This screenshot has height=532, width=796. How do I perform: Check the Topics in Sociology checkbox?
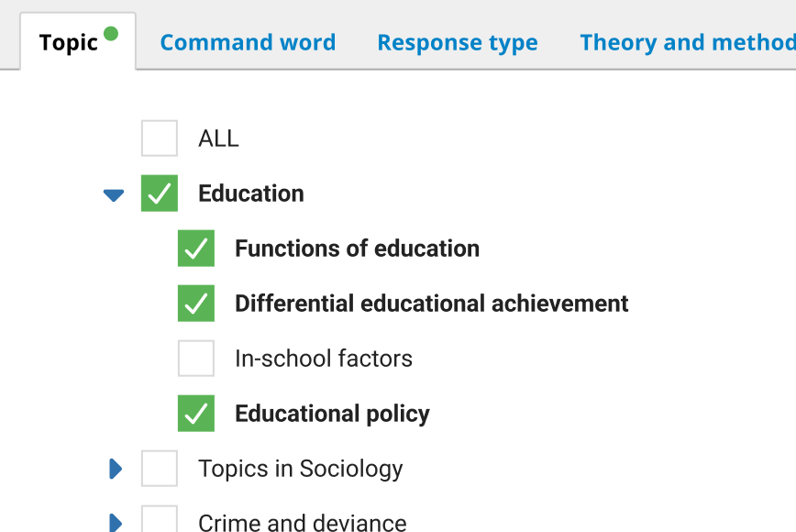tap(160, 469)
